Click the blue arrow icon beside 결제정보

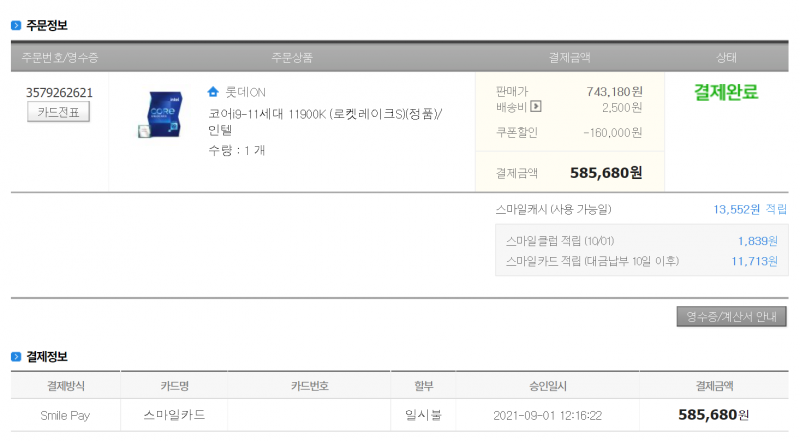[16, 357]
